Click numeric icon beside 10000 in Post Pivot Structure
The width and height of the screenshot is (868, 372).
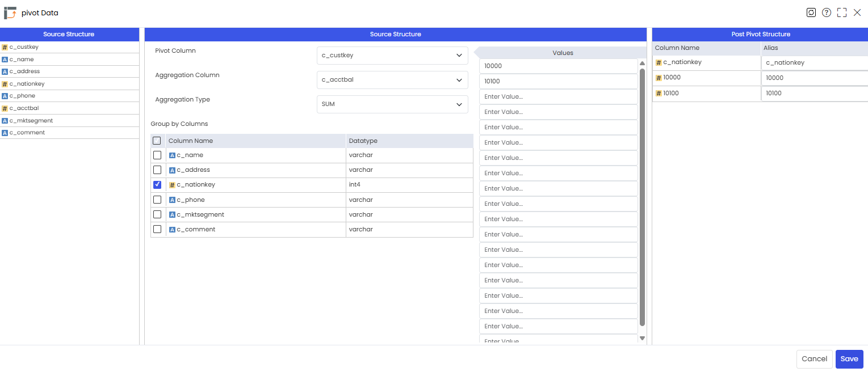click(659, 78)
